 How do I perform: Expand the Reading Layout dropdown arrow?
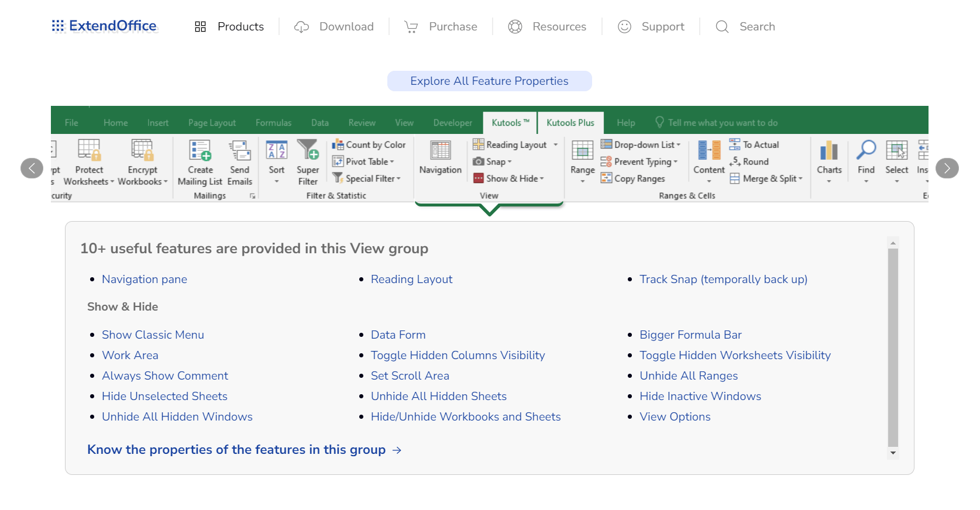tap(556, 144)
